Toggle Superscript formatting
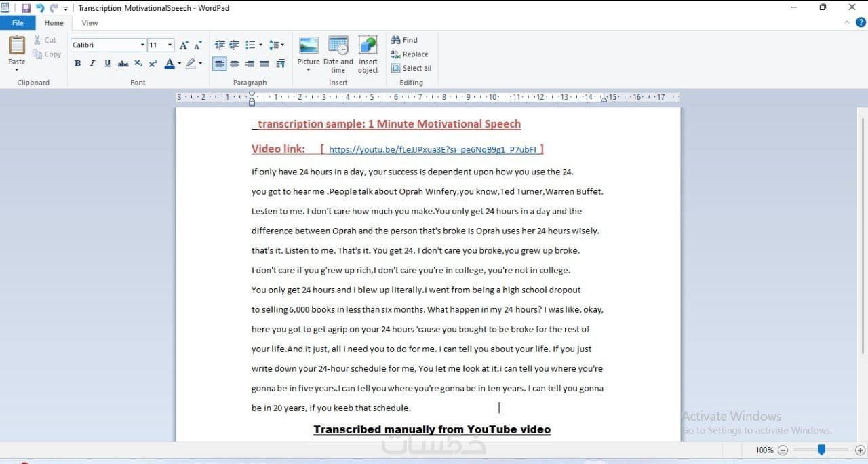The width and height of the screenshot is (868, 464). [153, 64]
